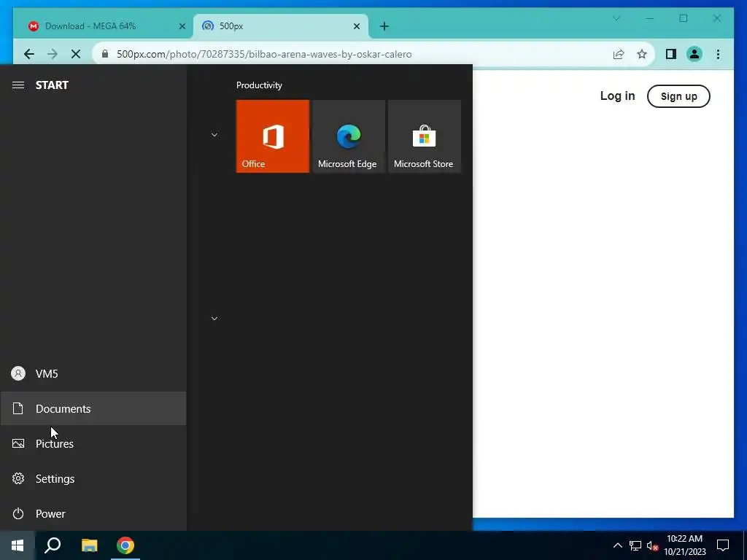Share this page icon
Viewport: 747px width, 560px height.
[619, 54]
